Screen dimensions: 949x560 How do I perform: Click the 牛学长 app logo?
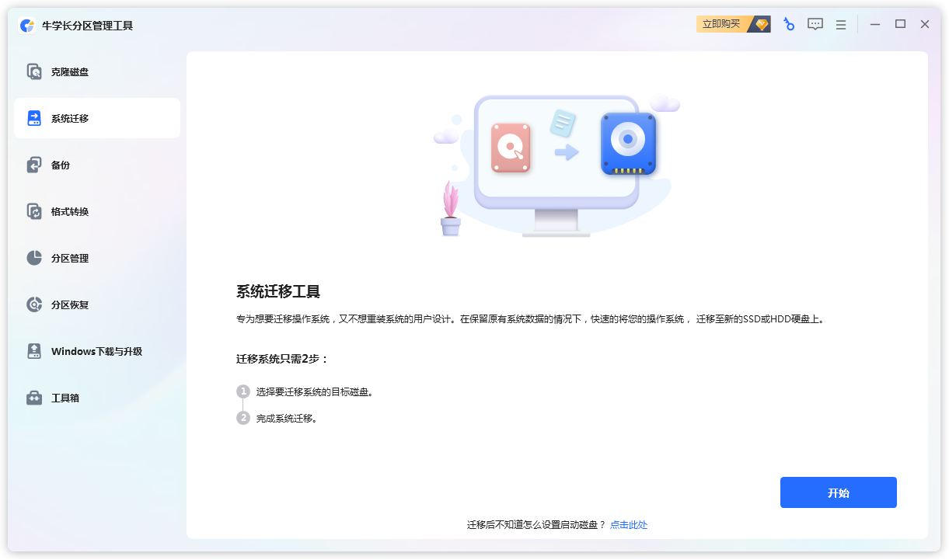pyautogui.click(x=27, y=26)
